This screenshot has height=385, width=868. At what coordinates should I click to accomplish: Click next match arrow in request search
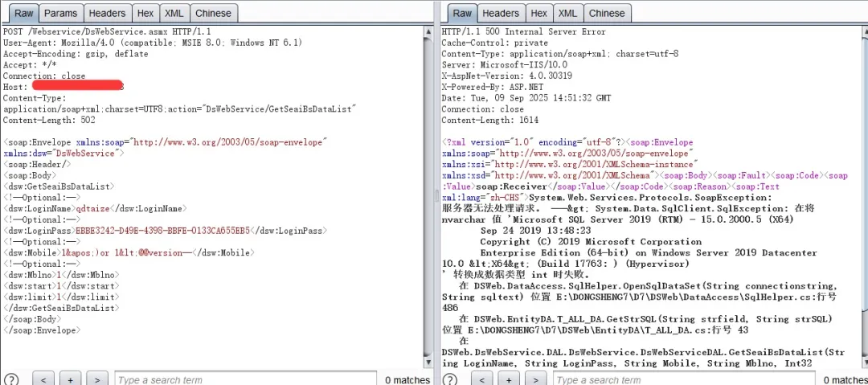pyautogui.click(x=97, y=379)
